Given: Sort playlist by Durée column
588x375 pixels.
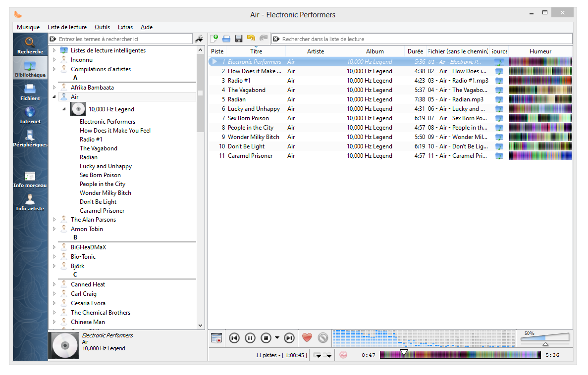Looking at the screenshot, I should [415, 51].
